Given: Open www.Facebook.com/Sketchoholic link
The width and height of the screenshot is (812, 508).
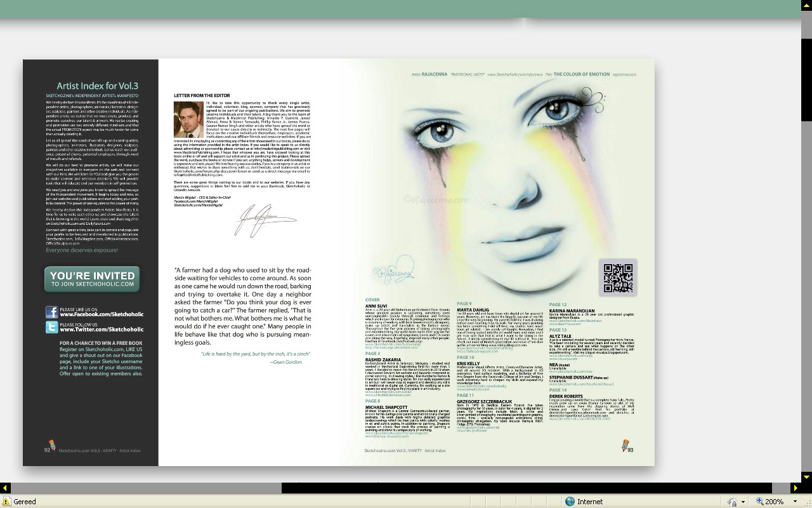Looking at the screenshot, I should point(101,314).
